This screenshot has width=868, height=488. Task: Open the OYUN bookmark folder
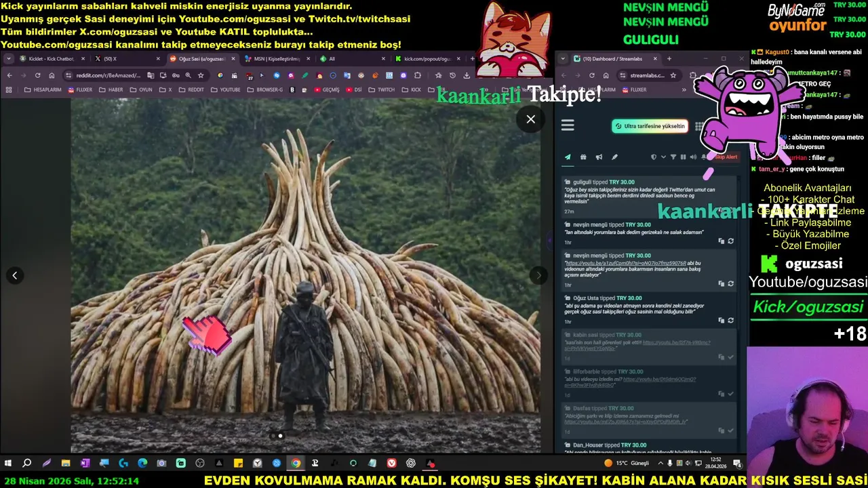[x=141, y=89]
